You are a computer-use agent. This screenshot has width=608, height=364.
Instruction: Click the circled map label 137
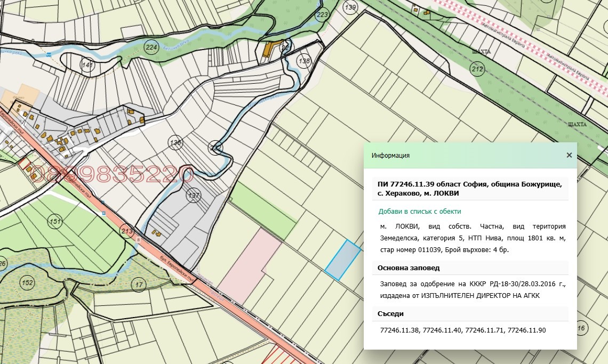tap(194, 196)
